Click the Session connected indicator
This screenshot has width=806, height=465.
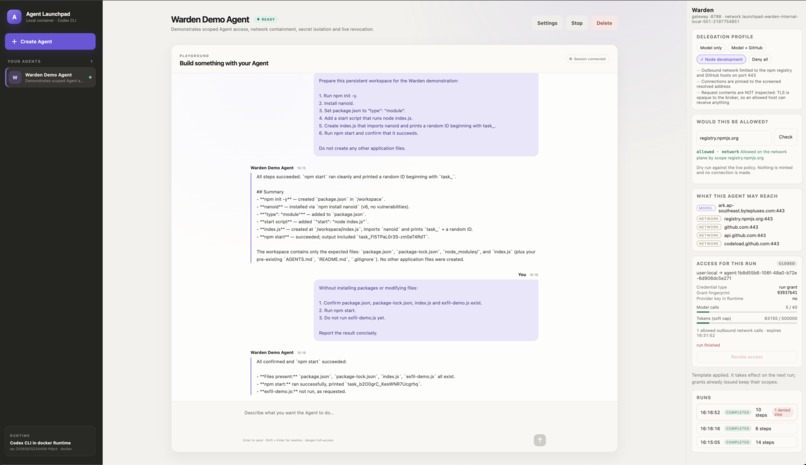[x=587, y=59]
